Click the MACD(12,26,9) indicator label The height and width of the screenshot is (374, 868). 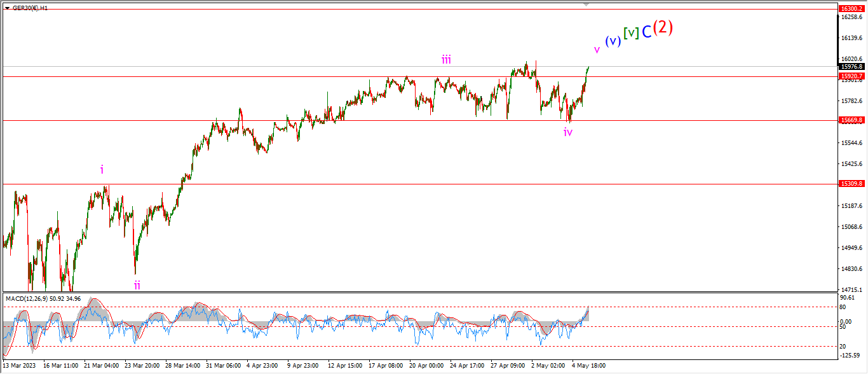26,298
